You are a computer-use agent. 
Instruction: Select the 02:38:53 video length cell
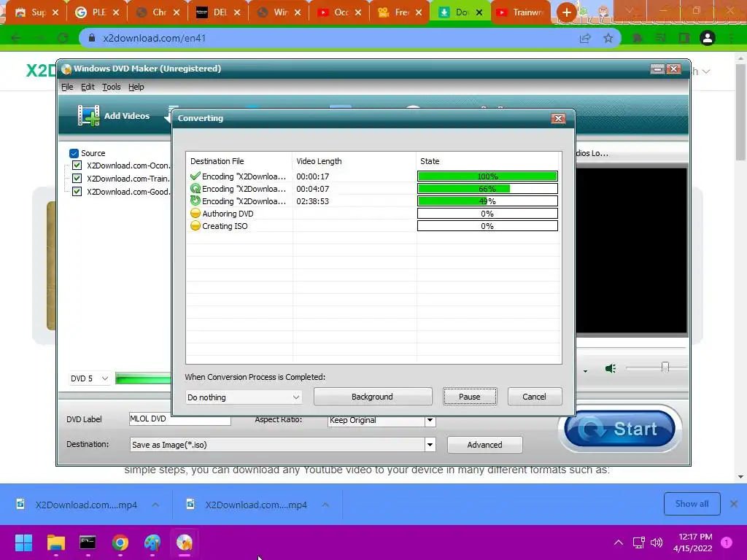pyautogui.click(x=312, y=201)
